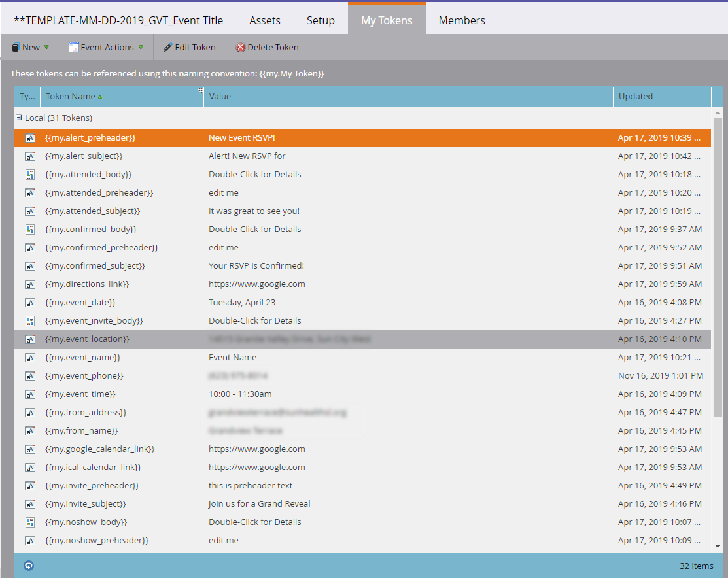Click the Delete Token button
This screenshot has width=728, height=578.
(x=267, y=47)
